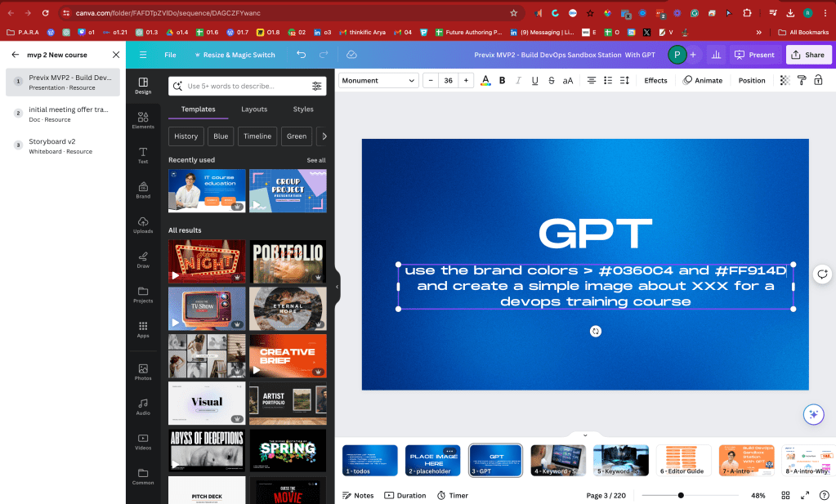Click the copy style paint roller icon

coord(802,80)
